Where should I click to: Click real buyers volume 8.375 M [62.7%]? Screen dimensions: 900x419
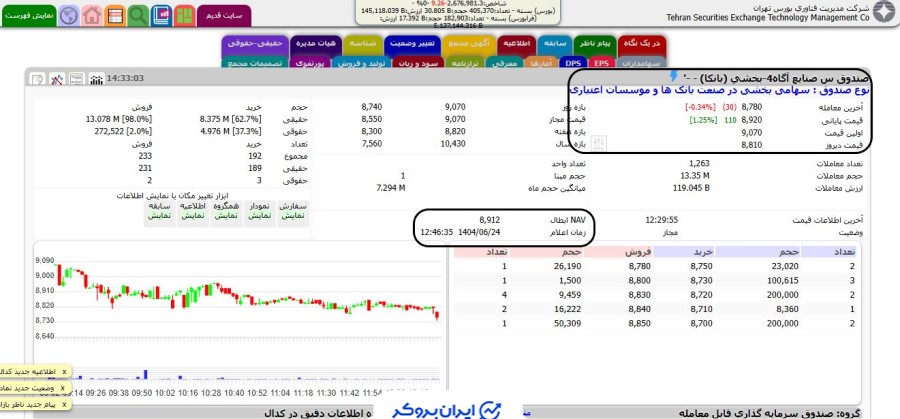[231, 119]
